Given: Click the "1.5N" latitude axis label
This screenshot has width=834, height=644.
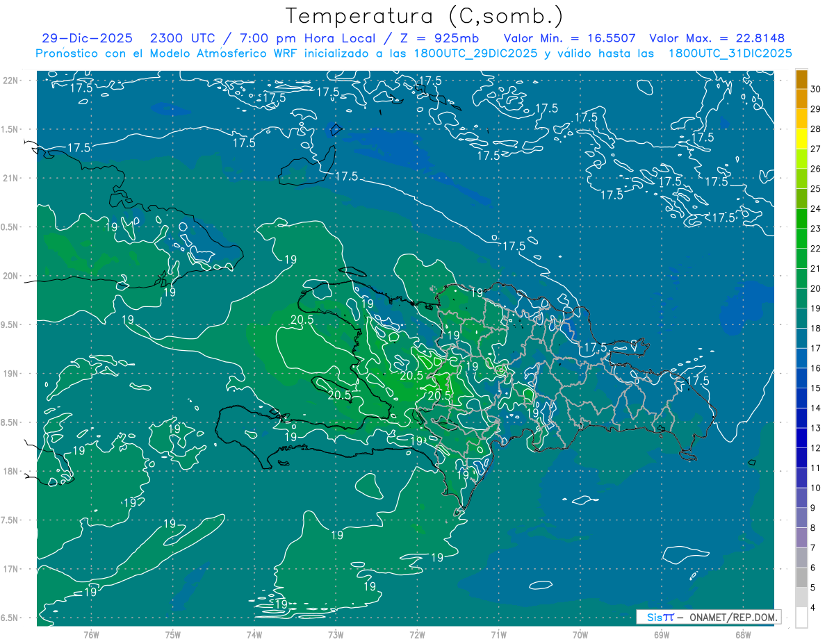Looking at the screenshot, I should 10,129.
